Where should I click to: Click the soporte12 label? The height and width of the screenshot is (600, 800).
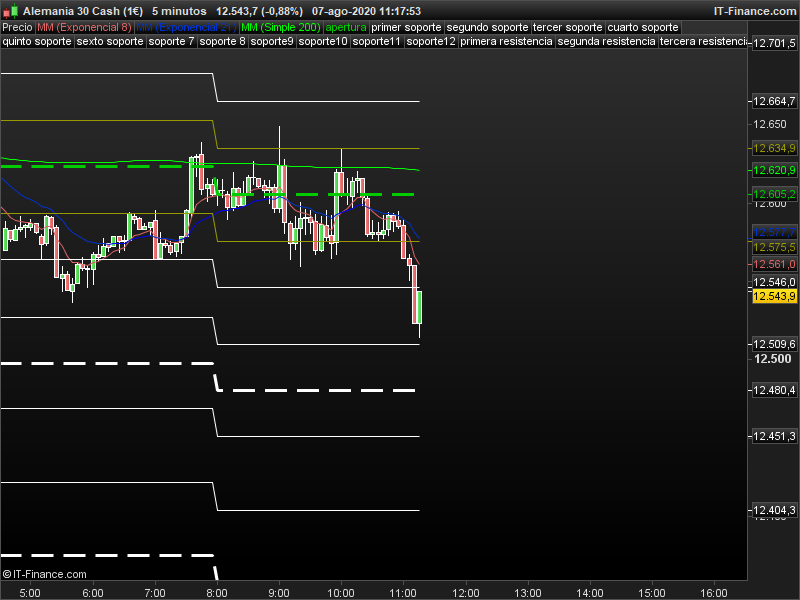tap(431, 41)
